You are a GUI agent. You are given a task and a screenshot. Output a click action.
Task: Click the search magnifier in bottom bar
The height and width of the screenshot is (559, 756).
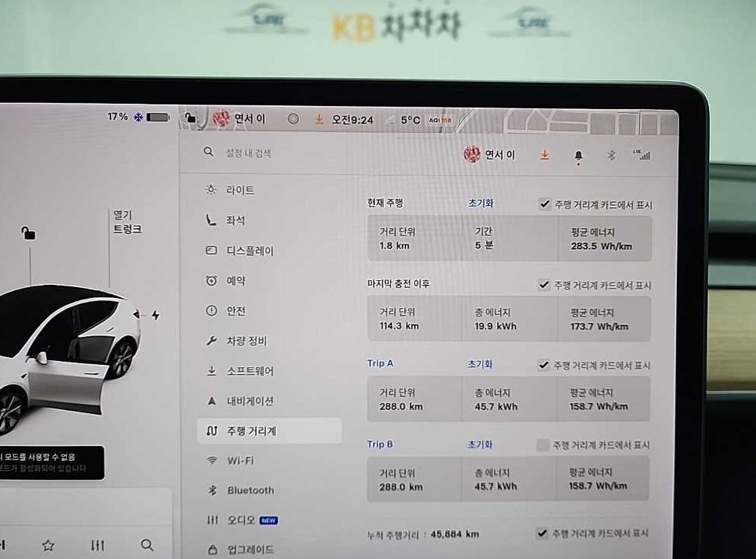click(x=147, y=545)
